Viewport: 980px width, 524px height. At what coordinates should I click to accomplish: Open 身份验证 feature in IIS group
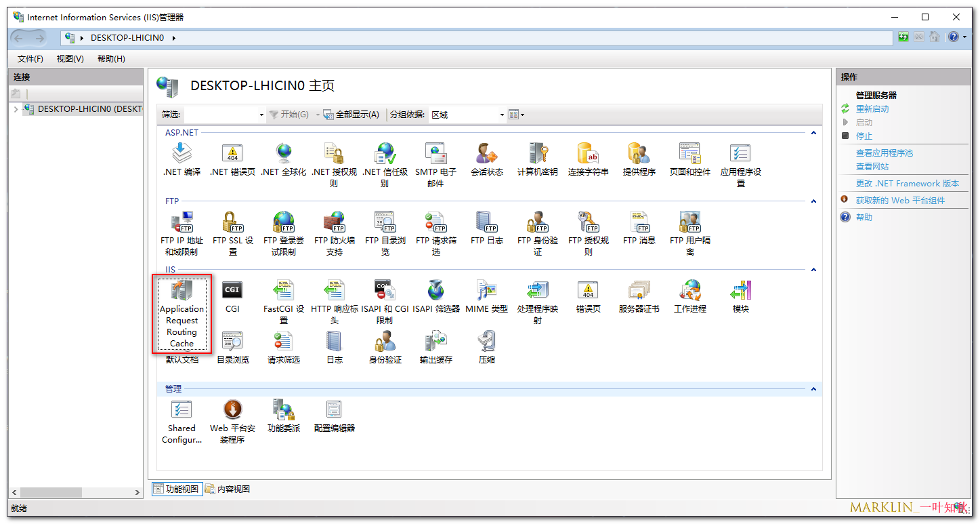click(385, 347)
